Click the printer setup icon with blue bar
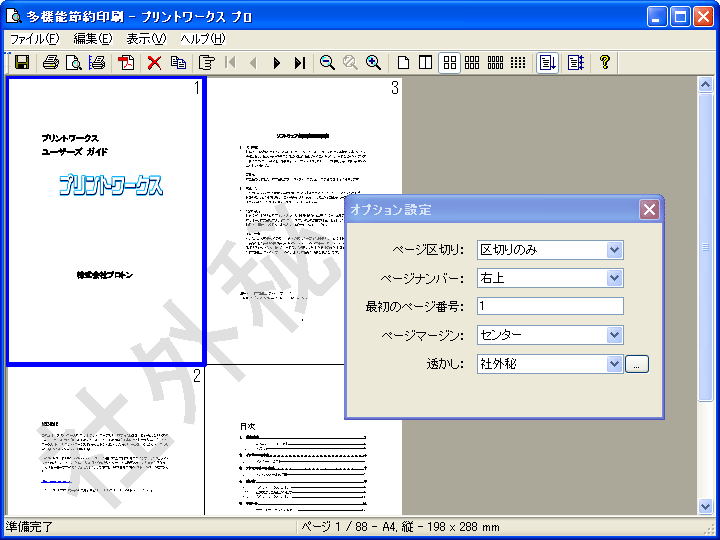 96,62
